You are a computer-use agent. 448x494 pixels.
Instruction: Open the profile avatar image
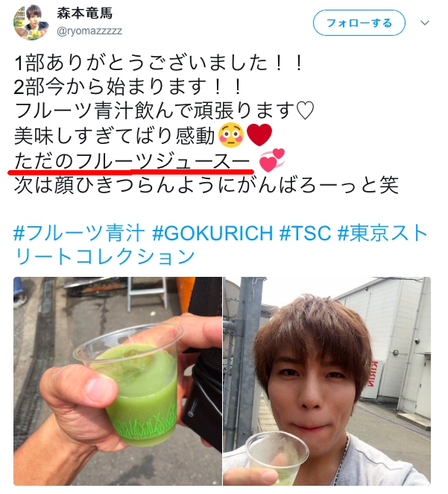31,22
